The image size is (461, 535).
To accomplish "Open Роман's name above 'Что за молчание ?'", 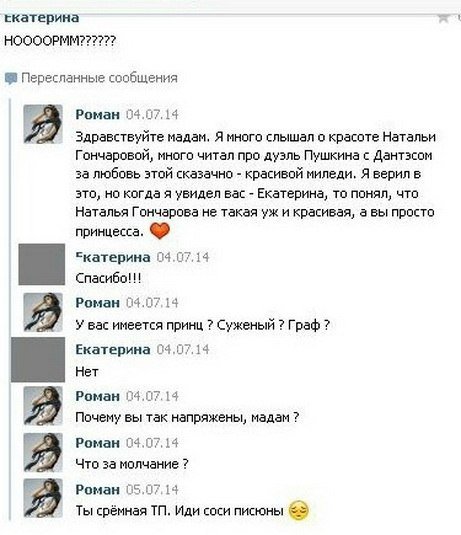I will 98,443.
